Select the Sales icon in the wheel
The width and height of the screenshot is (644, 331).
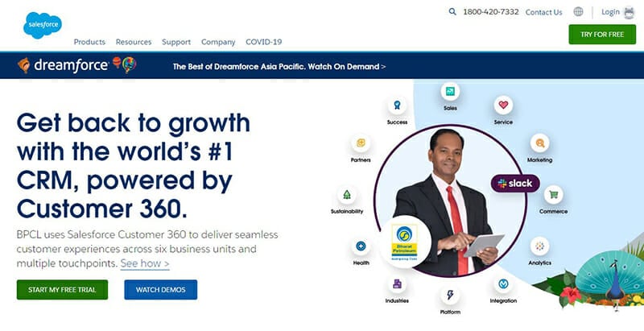[x=450, y=92]
